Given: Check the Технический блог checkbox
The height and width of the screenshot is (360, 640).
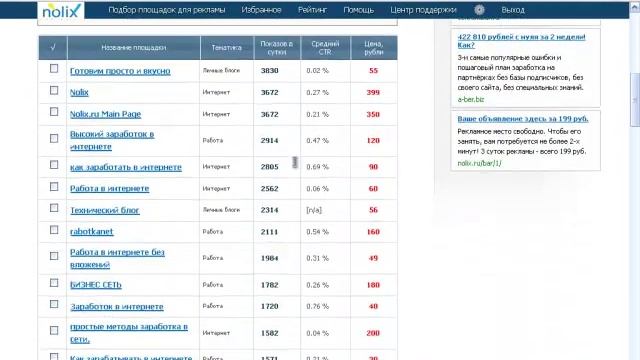Looking at the screenshot, I should point(54,208).
